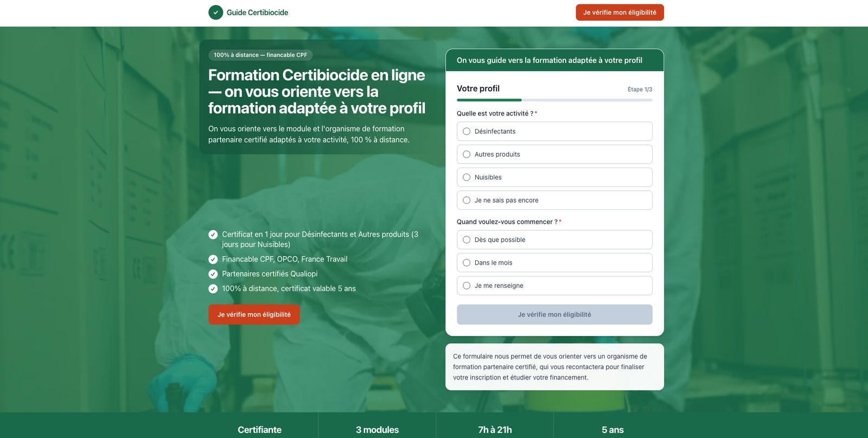Image resolution: width=868 pixels, height=438 pixels.
Task: Pick the Je ne sais pas encore option
Action: click(554, 200)
